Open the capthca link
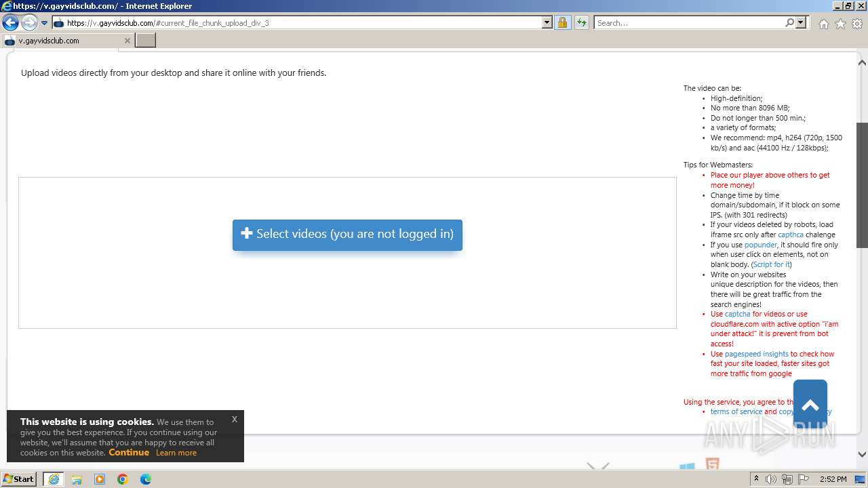The height and width of the screenshot is (488, 868). (x=791, y=235)
